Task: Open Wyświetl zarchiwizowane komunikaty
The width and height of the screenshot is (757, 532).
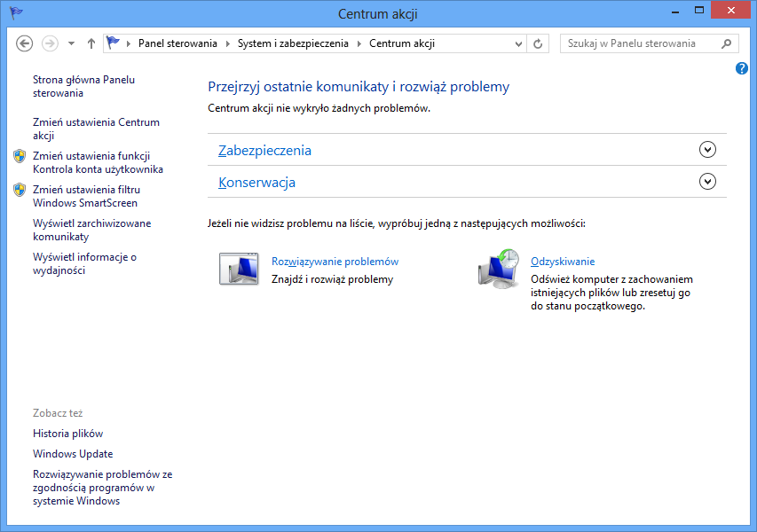Action: point(91,230)
